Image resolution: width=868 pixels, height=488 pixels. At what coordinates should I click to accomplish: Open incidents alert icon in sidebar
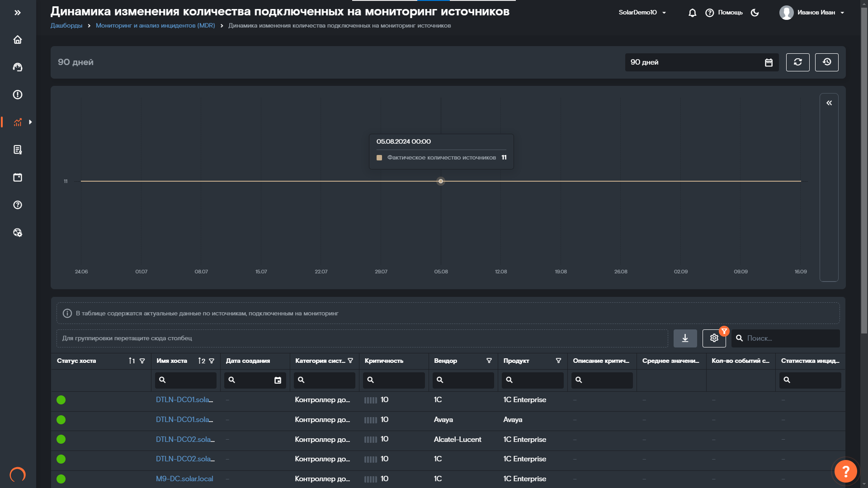[x=18, y=95]
